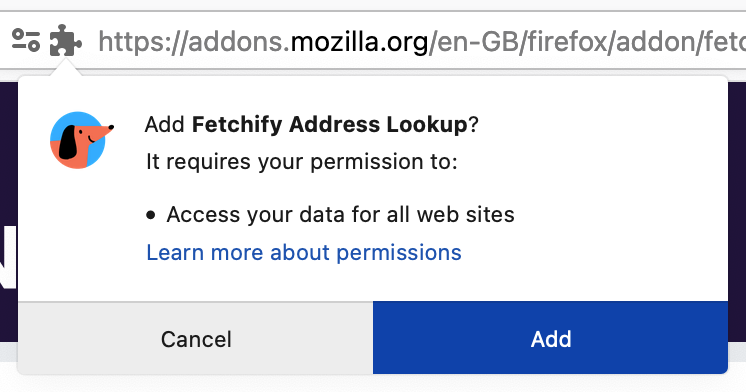Click the popup's arrow pointer below puzzle icon

pos(66,69)
